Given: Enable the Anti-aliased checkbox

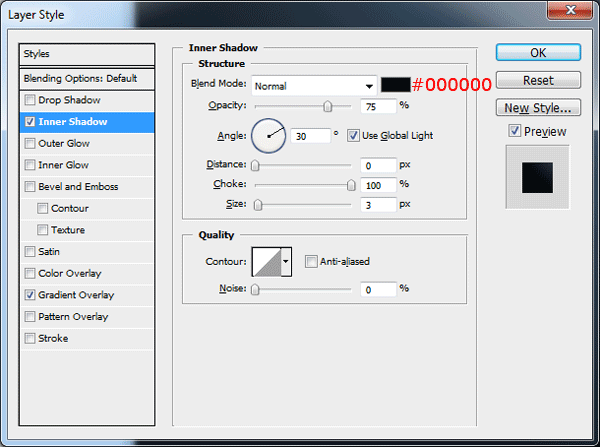Looking at the screenshot, I should (x=311, y=262).
